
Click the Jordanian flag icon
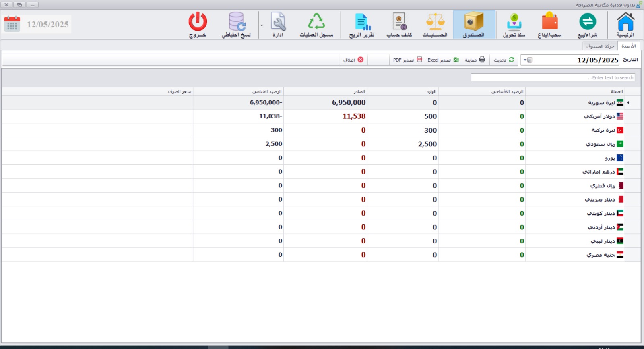pyautogui.click(x=620, y=227)
